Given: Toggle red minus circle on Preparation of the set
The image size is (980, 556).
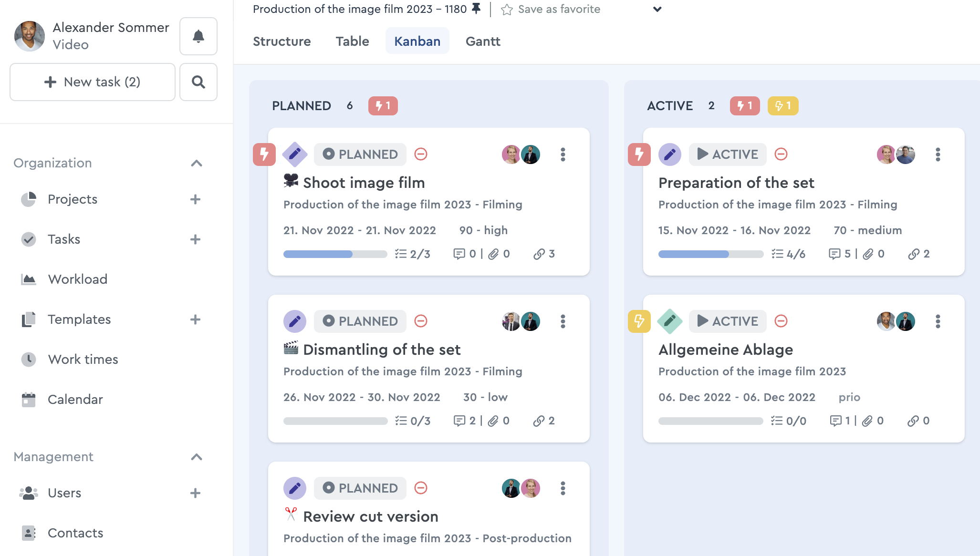Looking at the screenshot, I should coord(781,154).
